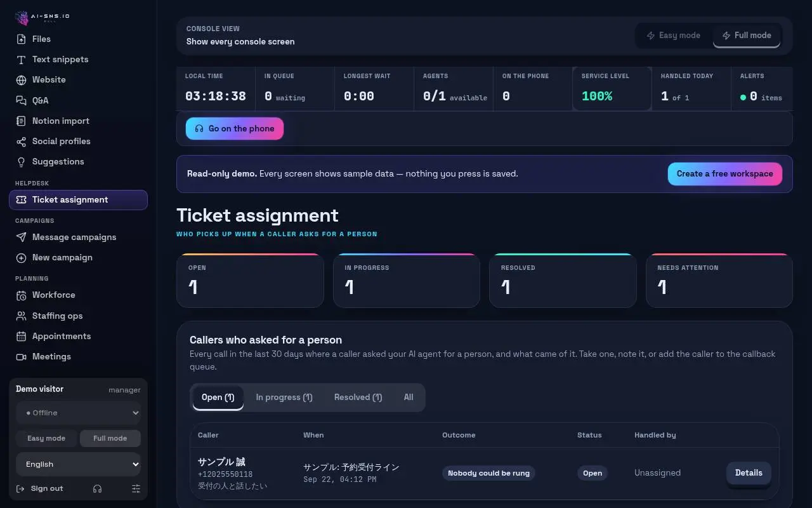The height and width of the screenshot is (508, 812).
Task: Switch console view to Full mode
Action: click(x=747, y=36)
